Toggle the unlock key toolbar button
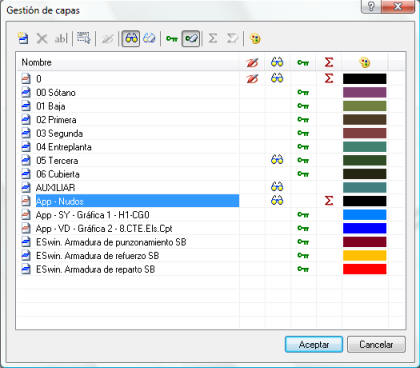This screenshot has height=368, width=420. tap(191, 39)
